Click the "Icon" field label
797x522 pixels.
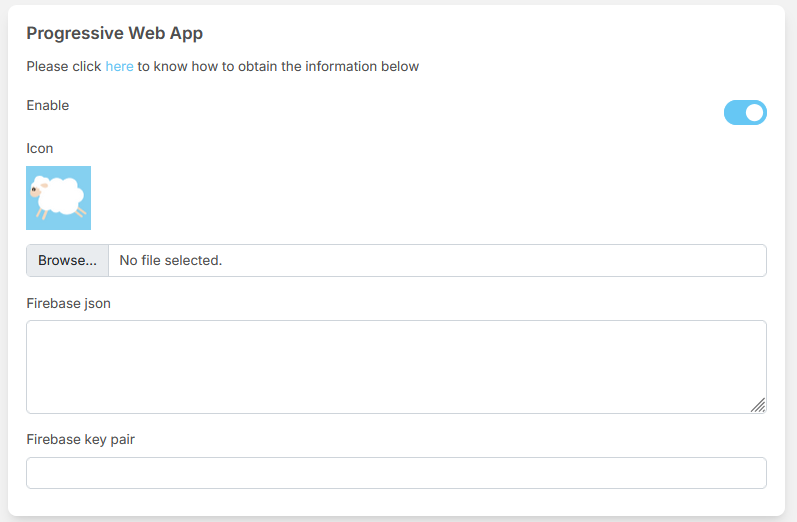coord(39,148)
